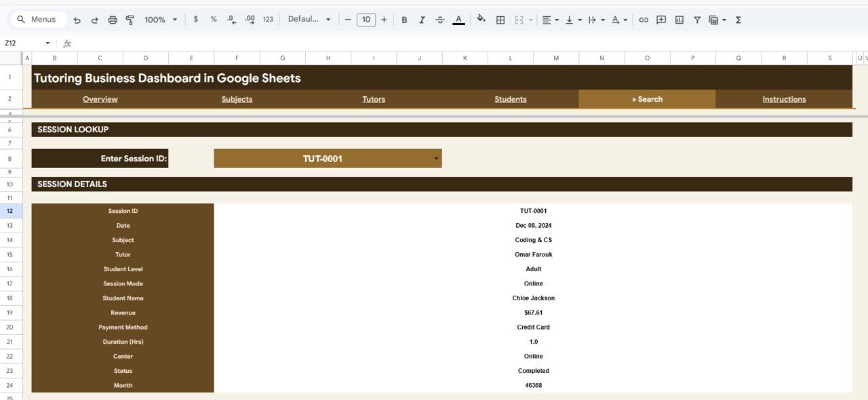Select column N header

click(601, 58)
